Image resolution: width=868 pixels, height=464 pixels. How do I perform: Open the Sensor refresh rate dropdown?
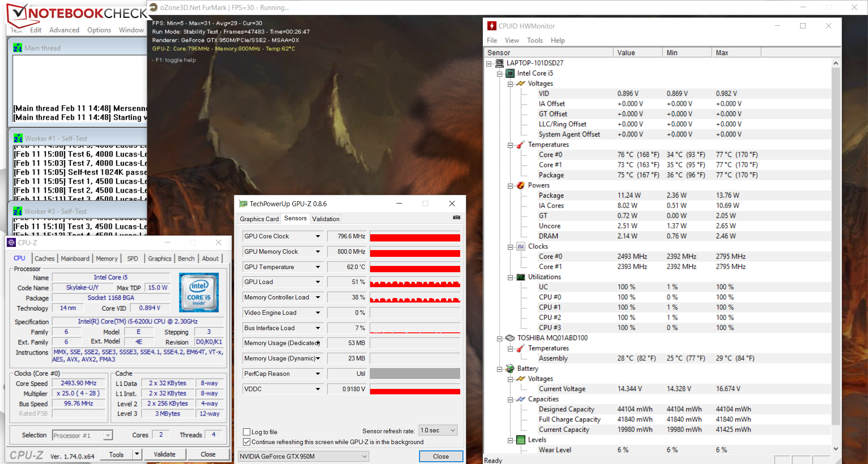(438, 430)
